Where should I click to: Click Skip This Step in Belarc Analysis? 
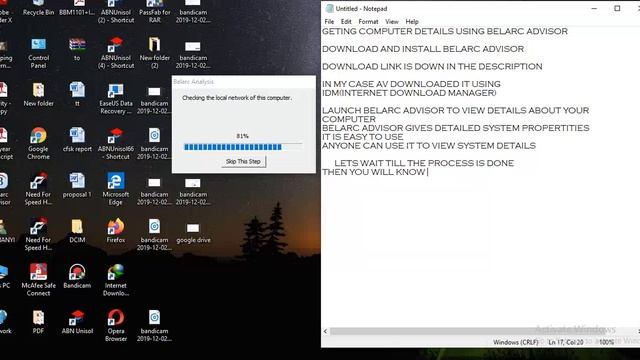click(243, 162)
